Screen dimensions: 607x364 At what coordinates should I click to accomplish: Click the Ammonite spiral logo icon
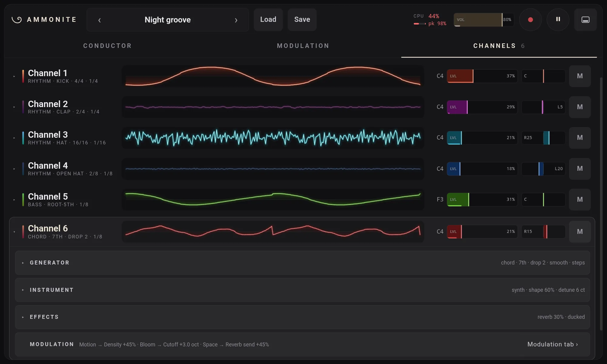[17, 20]
